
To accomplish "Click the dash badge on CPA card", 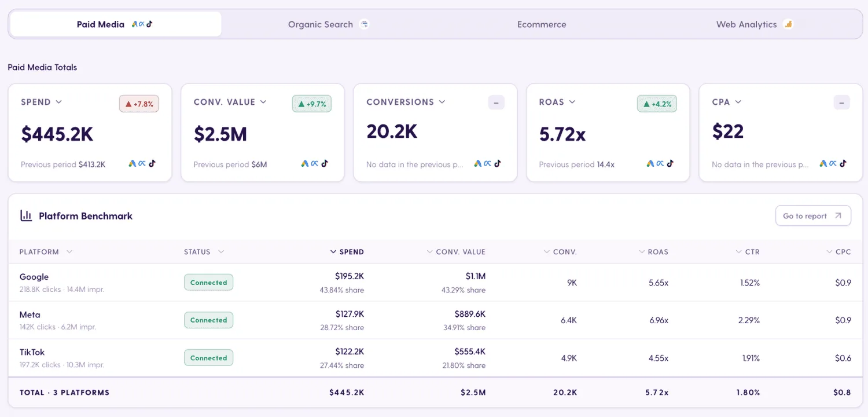I will coord(841,103).
